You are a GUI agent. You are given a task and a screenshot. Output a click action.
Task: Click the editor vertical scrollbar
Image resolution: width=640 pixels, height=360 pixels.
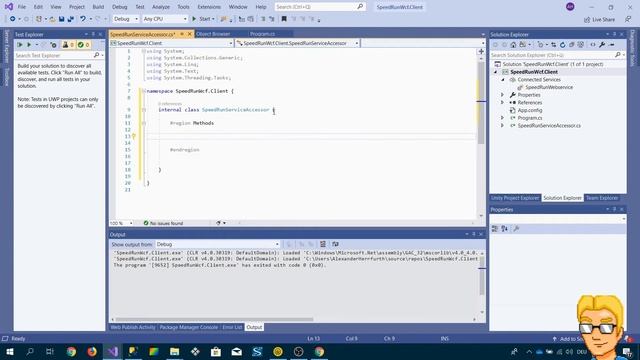coord(481,102)
